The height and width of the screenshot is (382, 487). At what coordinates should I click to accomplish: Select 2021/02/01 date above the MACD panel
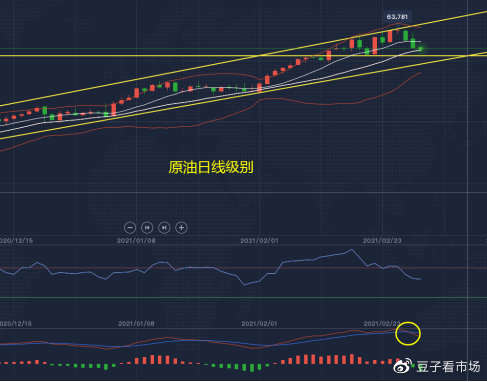259,324
